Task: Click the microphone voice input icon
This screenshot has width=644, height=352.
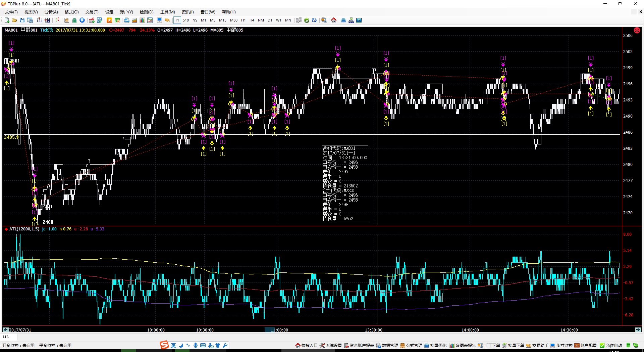Action: tap(196, 345)
